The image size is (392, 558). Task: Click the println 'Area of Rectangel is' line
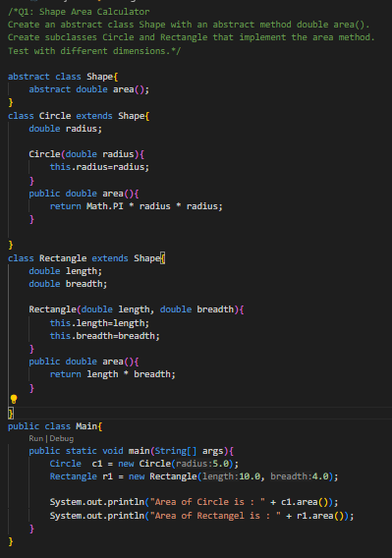tap(201, 516)
